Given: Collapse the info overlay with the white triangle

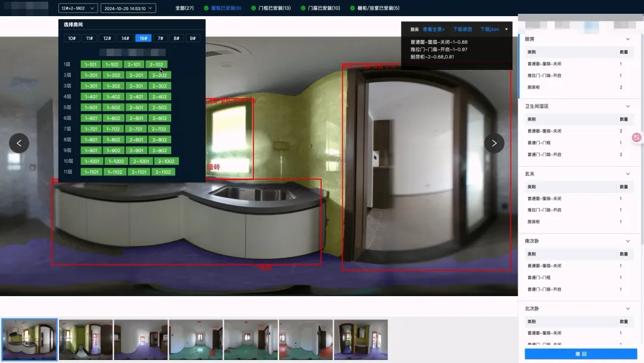Looking at the screenshot, I should tap(506, 29).
